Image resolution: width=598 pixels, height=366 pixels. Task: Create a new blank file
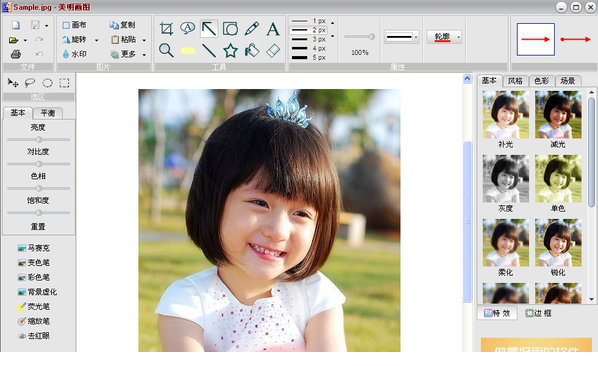tap(16, 25)
